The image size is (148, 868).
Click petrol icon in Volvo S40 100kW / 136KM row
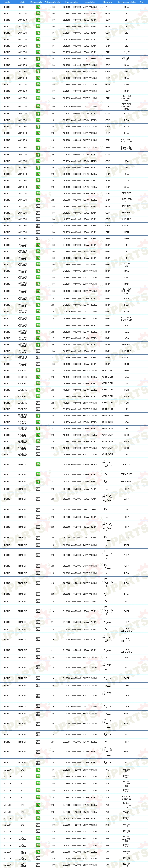[38, 797]
